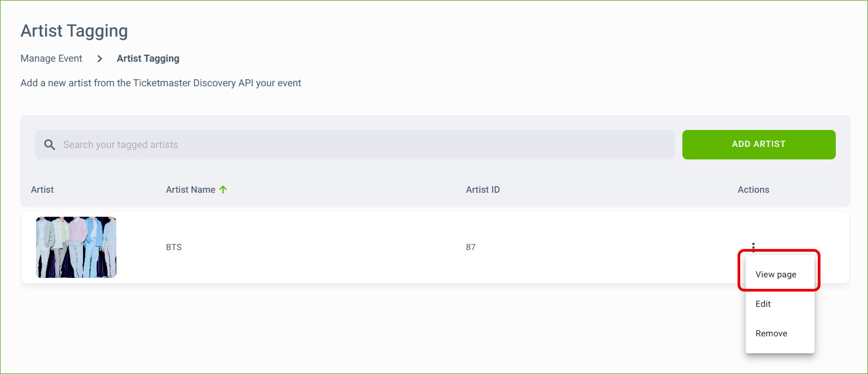Click the Artist column header
Image resolution: width=868 pixels, height=374 pixels.
coord(42,189)
